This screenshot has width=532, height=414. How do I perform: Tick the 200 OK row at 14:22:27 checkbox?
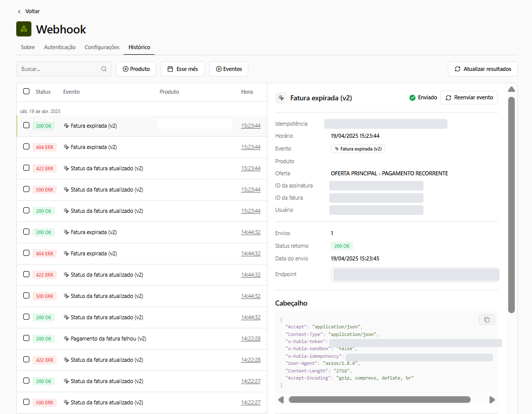click(26, 381)
